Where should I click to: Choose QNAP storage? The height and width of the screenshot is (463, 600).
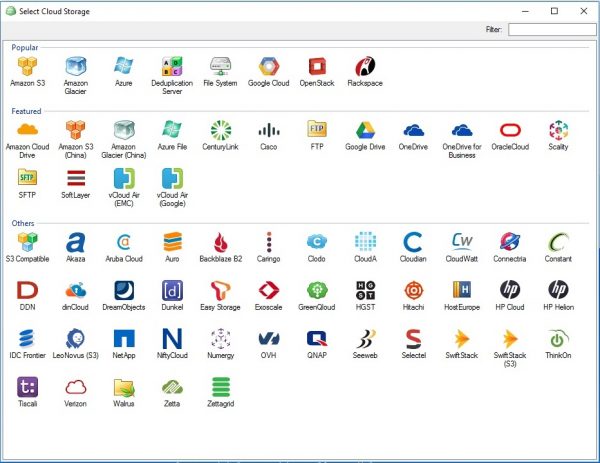click(x=317, y=338)
